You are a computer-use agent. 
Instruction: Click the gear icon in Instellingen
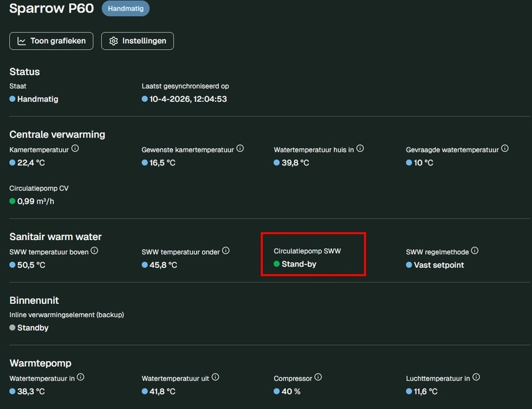pyautogui.click(x=113, y=41)
